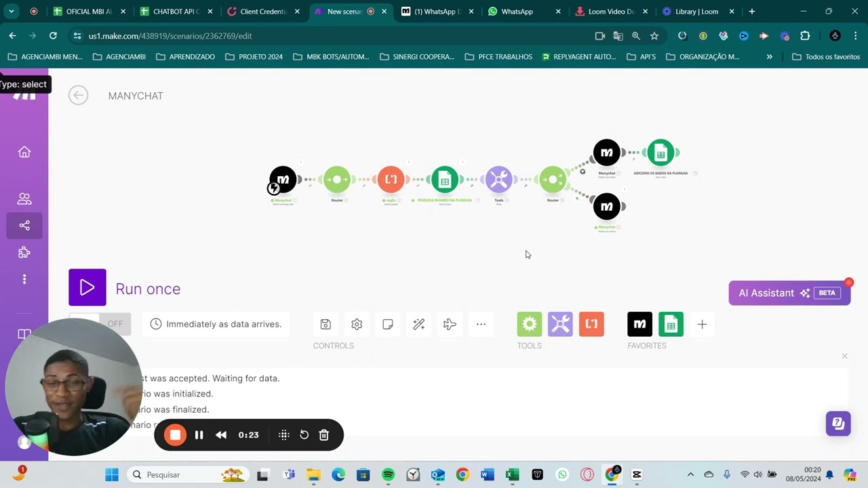Viewport: 868px width, 488px height.
Task: Expand the hidden bookmarks chevron
Action: pyautogui.click(x=769, y=57)
